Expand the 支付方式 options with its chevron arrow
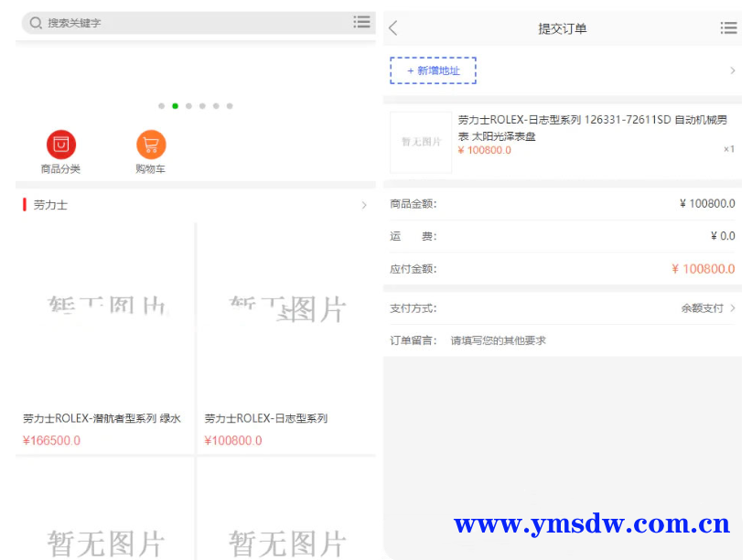Viewport: 752px width, 560px height. pyautogui.click(x=733, y=308)
